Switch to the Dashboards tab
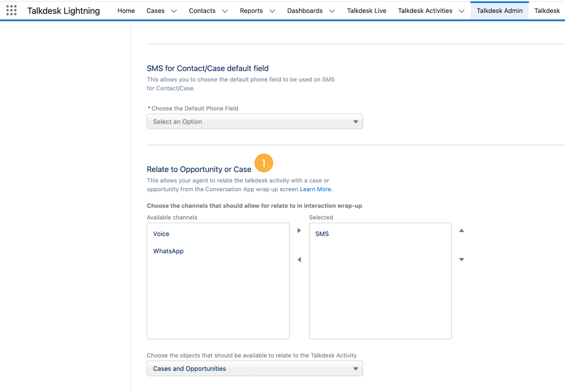The height and width of the screenshot is (392, 565). (305, 11)
